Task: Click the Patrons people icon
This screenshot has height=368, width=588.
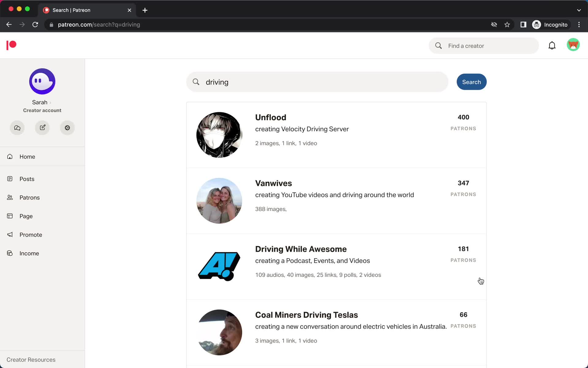Action: tap(10, 197)
